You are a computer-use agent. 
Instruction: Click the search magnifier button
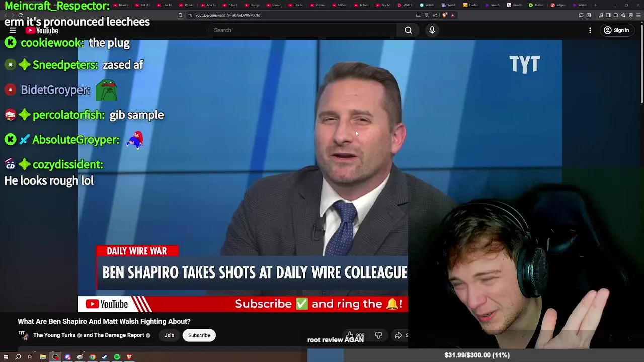(x=408, y=30)
